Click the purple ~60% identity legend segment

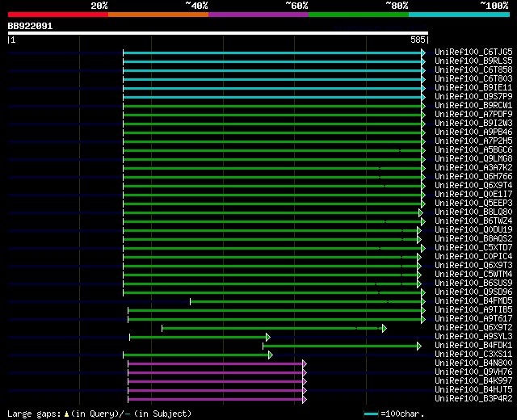click(x=258, y=15)
